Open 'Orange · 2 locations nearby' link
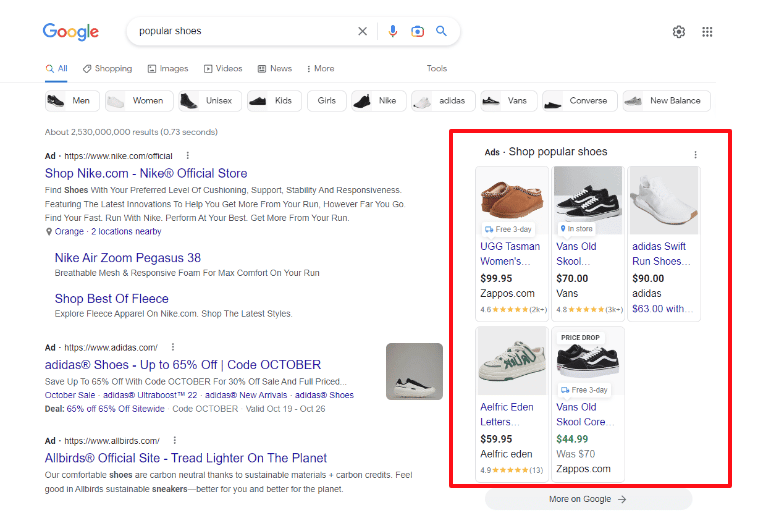Viewport: 758px width, 520px height. point(108,231)
